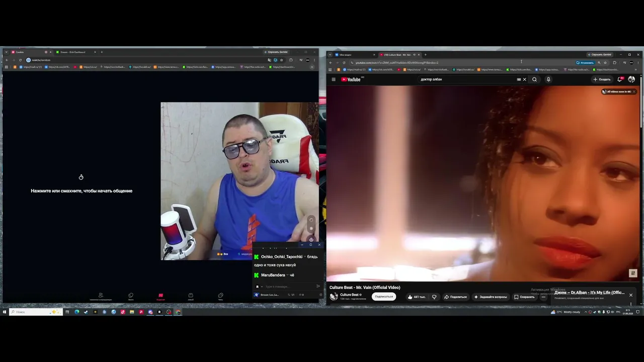Open the Windows Start menu
644x362 pixels.
tap(4, 312)
